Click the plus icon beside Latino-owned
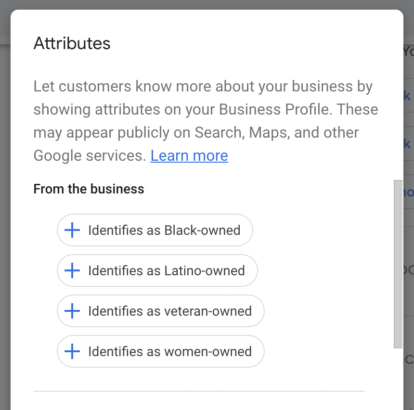The width and height of the screenshot is (414, 410). (72, 270)
